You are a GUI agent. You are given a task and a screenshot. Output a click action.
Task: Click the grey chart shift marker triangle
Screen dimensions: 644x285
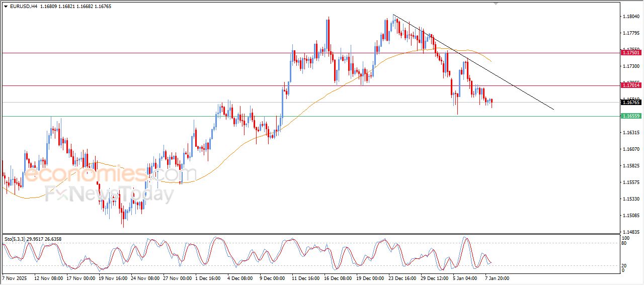tap(496, 4)
